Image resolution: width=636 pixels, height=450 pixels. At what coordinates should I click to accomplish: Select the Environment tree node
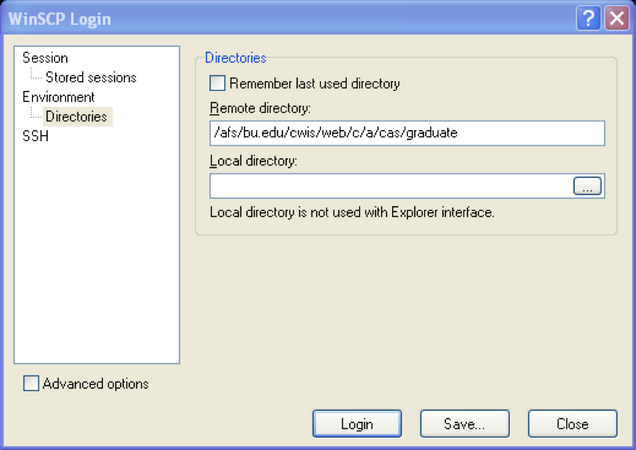pos(58,97)
